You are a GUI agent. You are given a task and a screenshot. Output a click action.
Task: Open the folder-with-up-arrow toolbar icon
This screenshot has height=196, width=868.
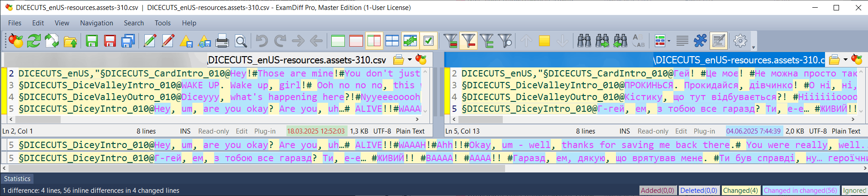point(70,41)
